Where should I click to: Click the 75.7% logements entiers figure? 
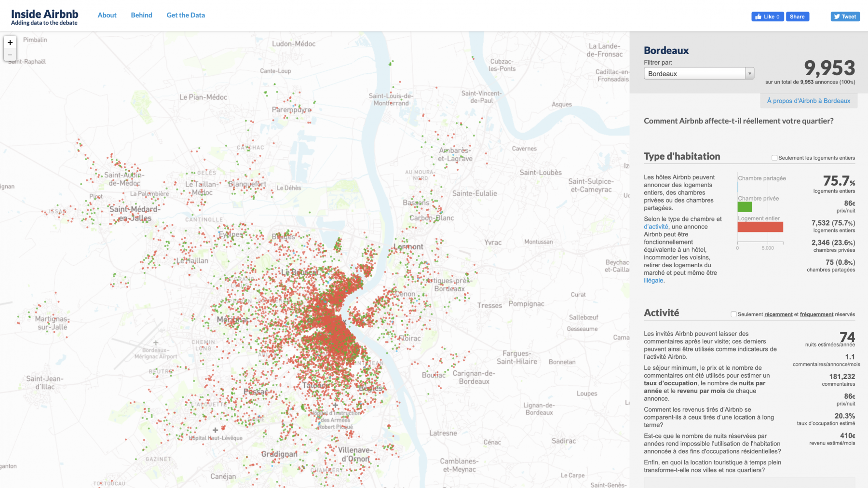pos(839,181)
